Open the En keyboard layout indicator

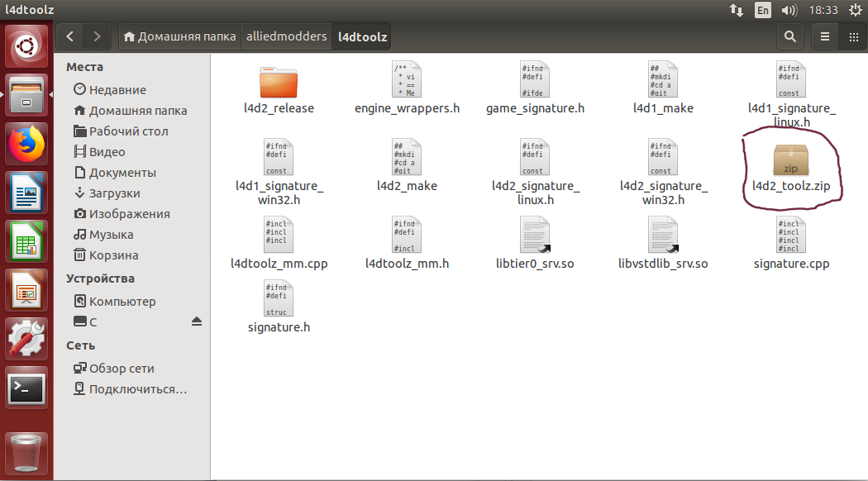point(763,10)
